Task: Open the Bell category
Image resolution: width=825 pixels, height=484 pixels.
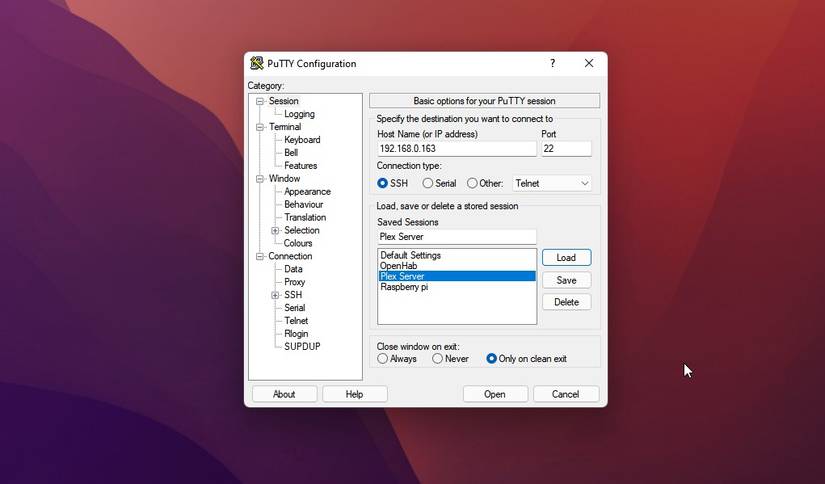Action: 291,153
